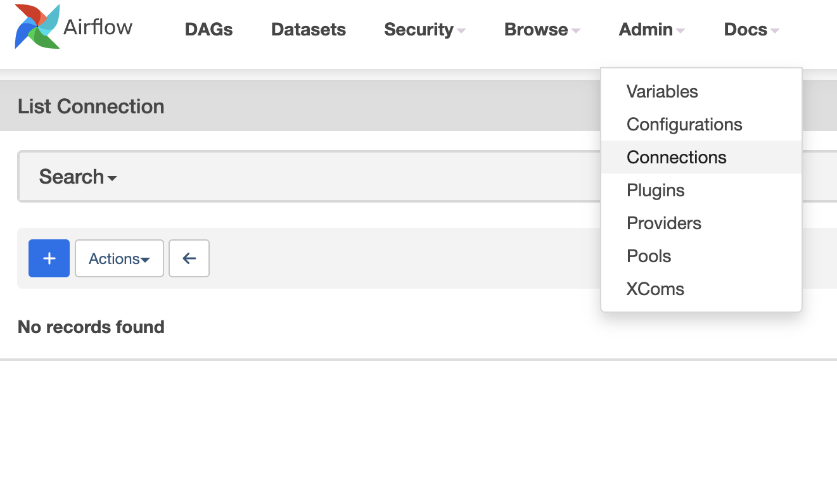Click the back arrow button
The width and height of the screenshot is (837, 504).
click(x=189, y=258)
